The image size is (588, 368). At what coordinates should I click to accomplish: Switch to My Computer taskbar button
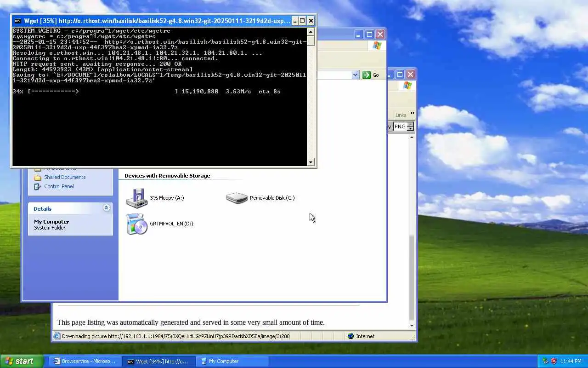point(232,361)
